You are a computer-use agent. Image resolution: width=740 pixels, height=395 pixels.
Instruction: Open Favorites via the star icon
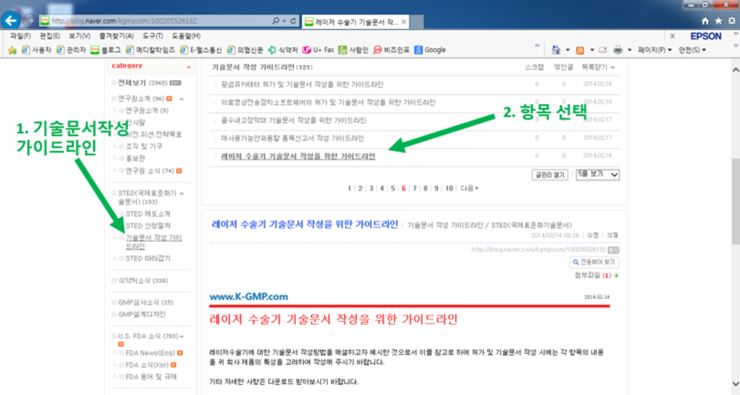pos(718,21)
